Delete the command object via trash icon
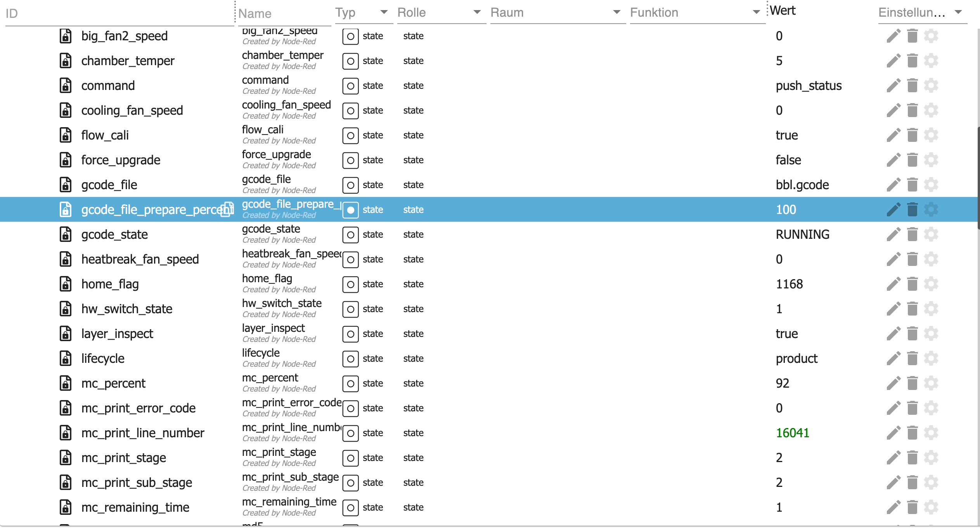The height and width of the screenshot is (528, 980). (912, 86)
